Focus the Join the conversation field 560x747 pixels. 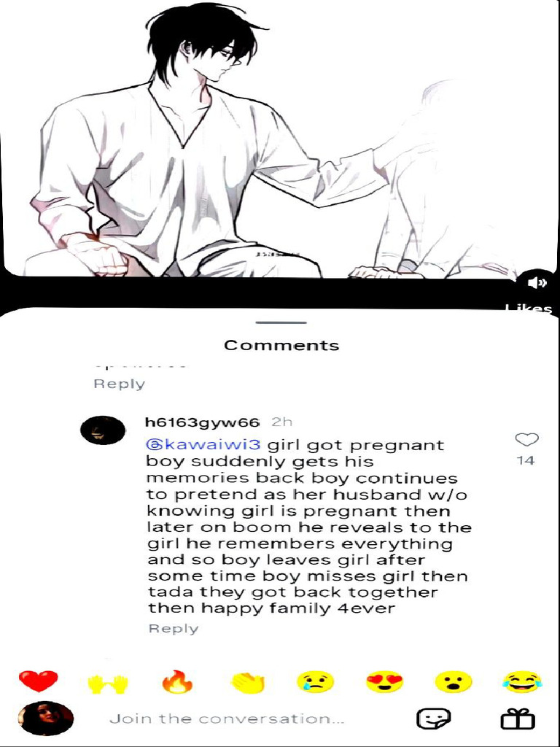[227, 719]
